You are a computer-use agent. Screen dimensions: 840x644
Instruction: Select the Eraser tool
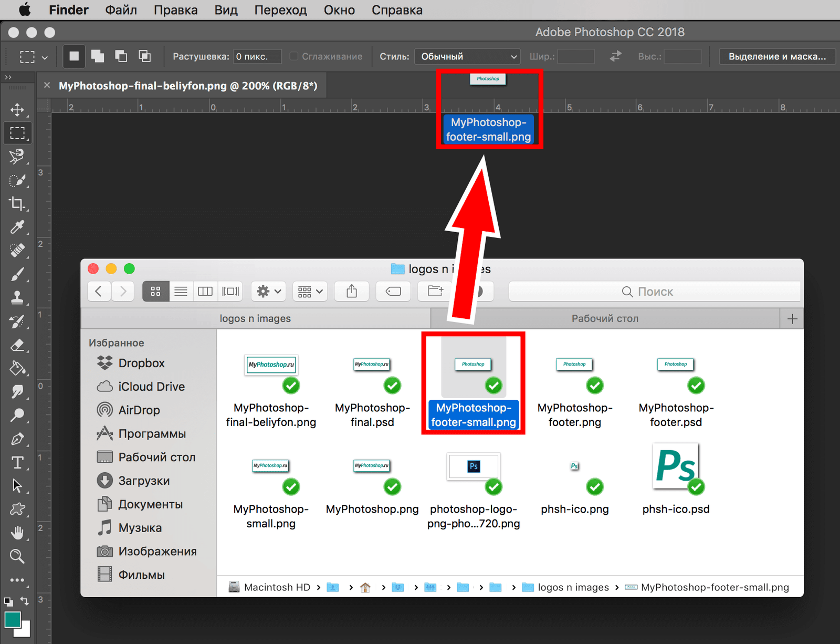17,345
